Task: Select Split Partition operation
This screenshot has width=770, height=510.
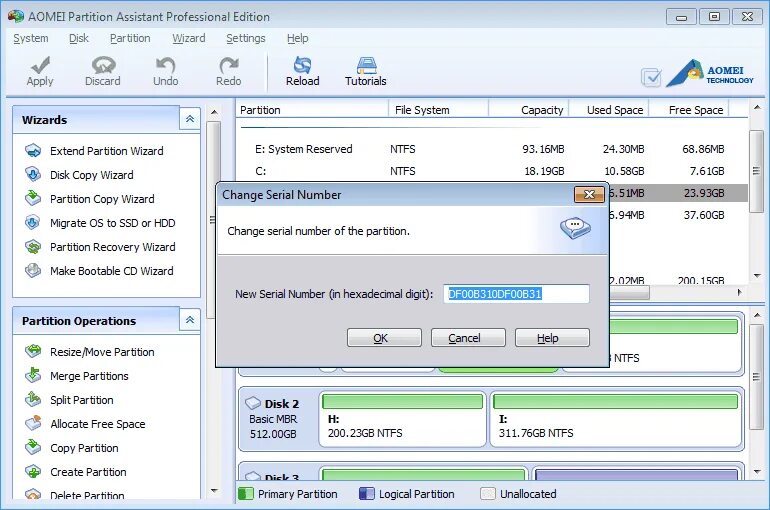Action: coord(82,400)
